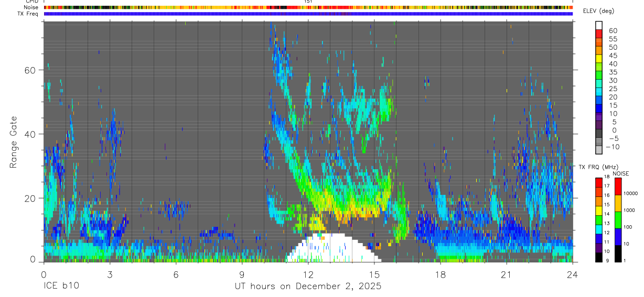Click the '24' hour tick label
This screenshot has width=644, height=297.
(x=573, y=275)
